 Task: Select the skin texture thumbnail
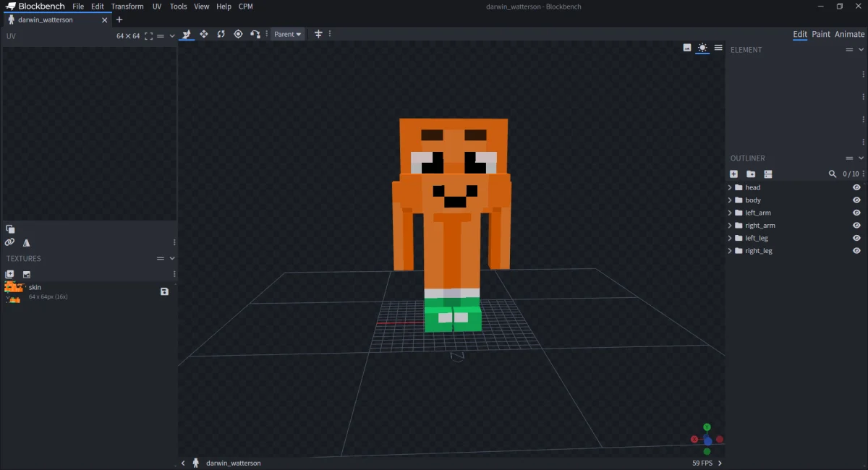tap(14, 291)
